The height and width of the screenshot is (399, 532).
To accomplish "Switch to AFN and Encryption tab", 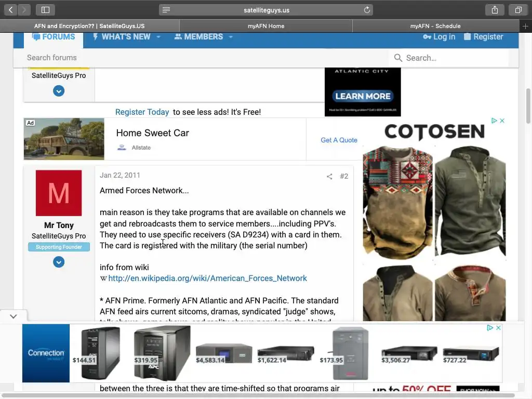I will tap(89, 26).
